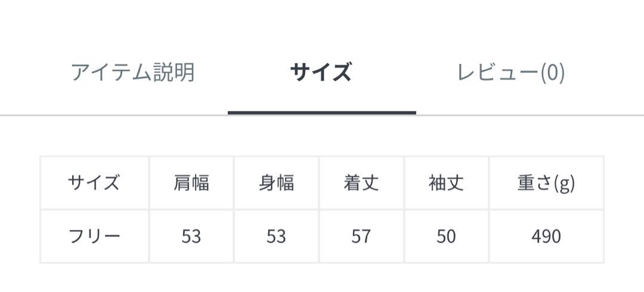644x292 pixels.
Task: Click the weight value 490 cell
Action: click(x=546, y=236)
